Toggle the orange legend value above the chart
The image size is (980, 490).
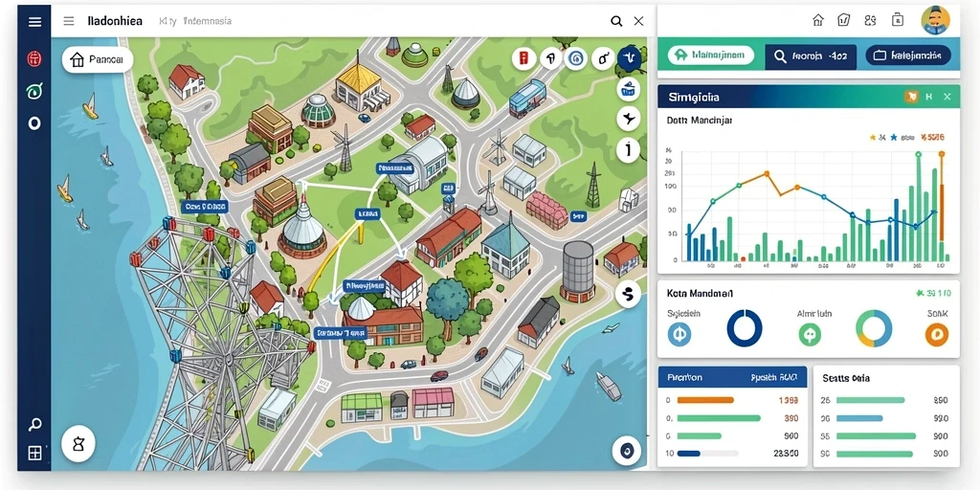tap(932, 137)
